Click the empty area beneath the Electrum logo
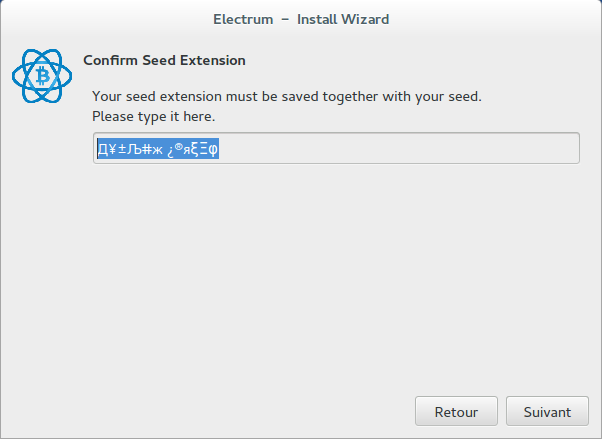This screenshot has width=602, height=439. 42,230
